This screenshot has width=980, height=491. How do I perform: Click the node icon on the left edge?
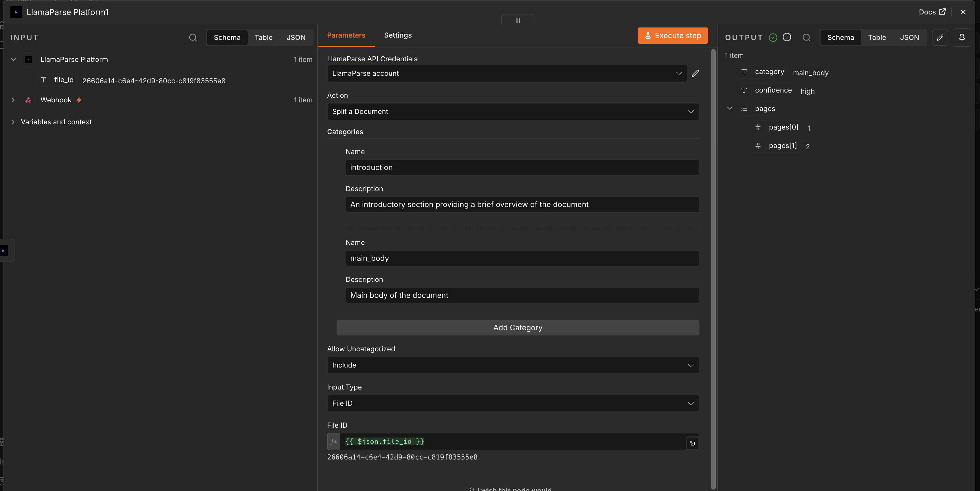[4, 250]
